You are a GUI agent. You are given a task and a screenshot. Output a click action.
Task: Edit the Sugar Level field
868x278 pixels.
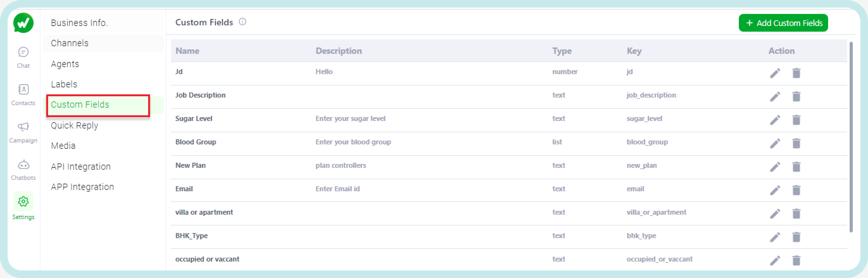coord(775,120)
